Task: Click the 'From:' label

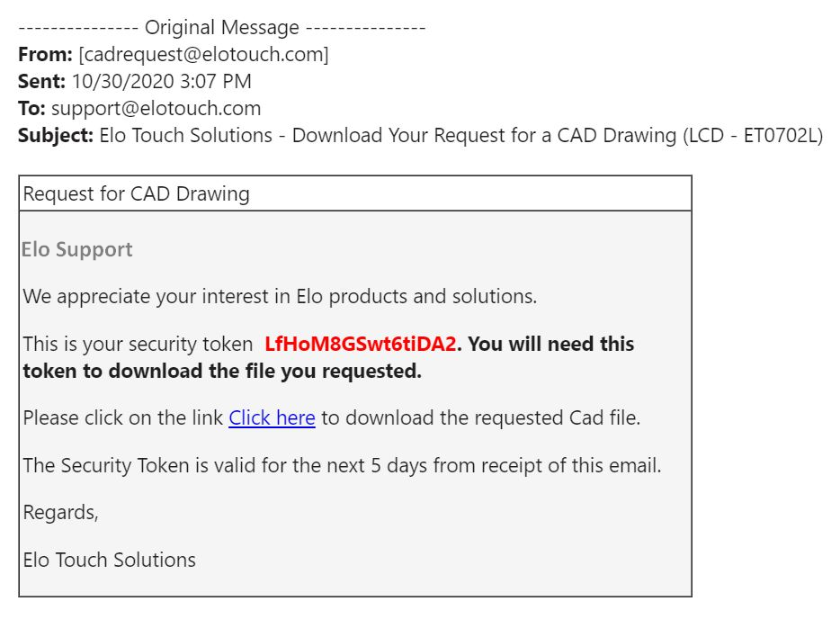Action: click(45, 54)
